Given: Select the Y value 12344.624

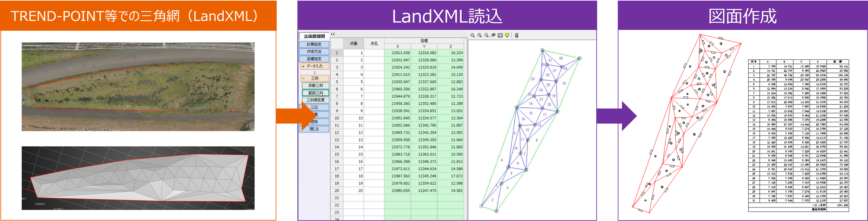Looking at the screenshot, I should (424, 169).
